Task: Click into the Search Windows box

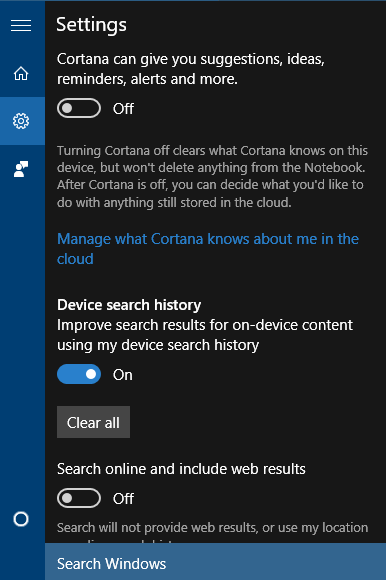Action: [x=216, y=563]
